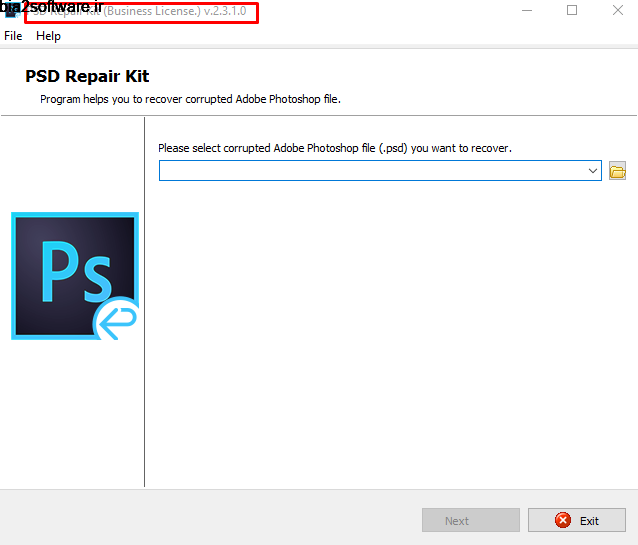Click the red X icon on Exit
638x545 pixels.
coord(563,520)
